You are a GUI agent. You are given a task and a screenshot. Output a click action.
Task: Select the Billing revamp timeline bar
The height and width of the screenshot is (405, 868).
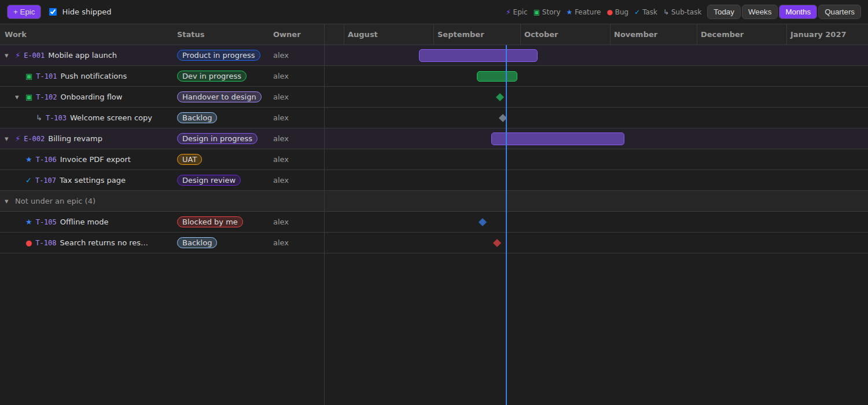click(558, 139)
